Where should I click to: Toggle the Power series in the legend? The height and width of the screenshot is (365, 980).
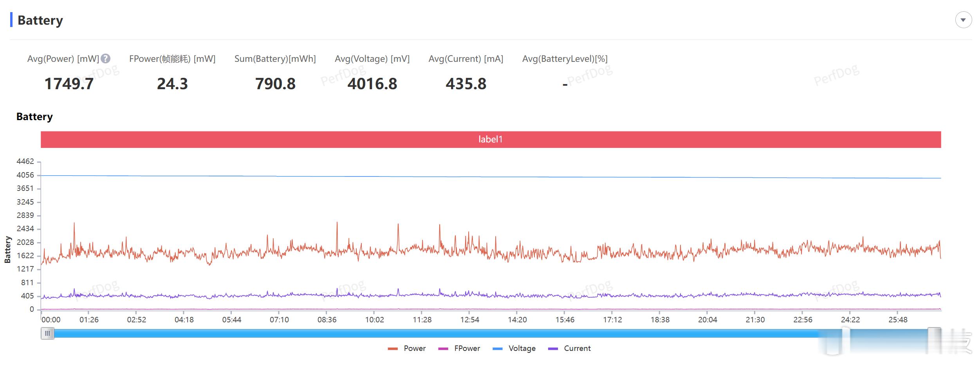[415, 348]
